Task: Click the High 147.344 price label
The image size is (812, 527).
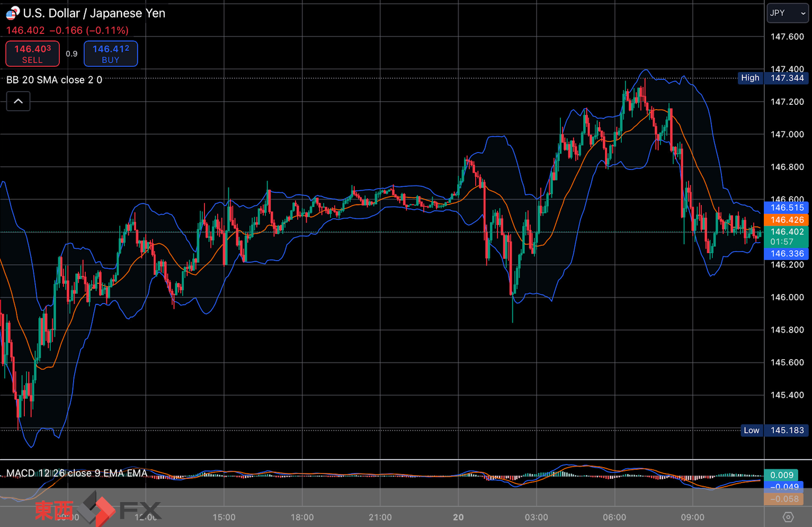Action: pos(773,78)
